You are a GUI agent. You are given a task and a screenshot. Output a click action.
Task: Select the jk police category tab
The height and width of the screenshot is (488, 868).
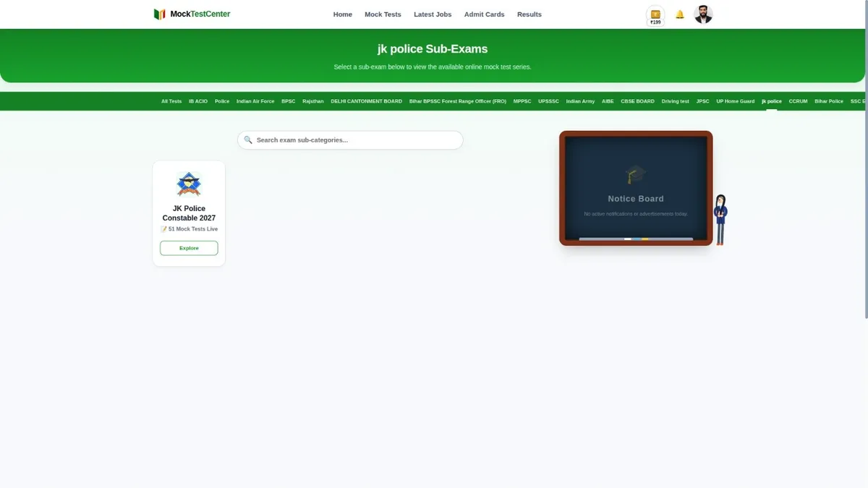pos(772,101)
